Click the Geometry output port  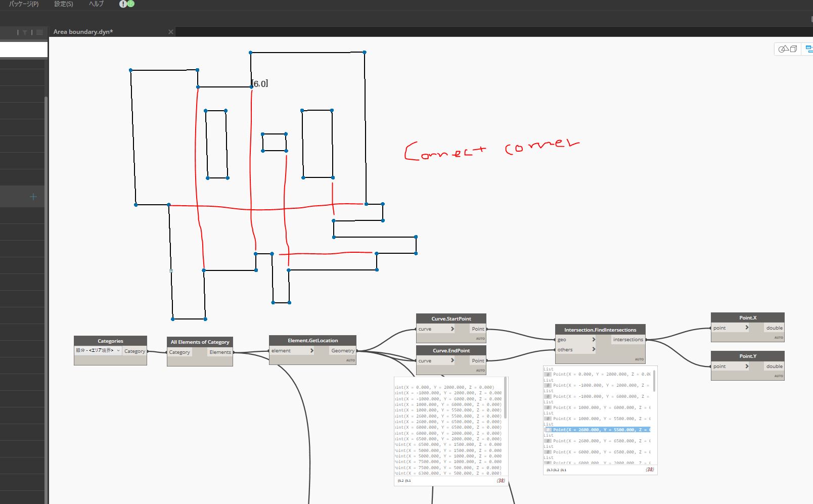[x=343, y=351]
